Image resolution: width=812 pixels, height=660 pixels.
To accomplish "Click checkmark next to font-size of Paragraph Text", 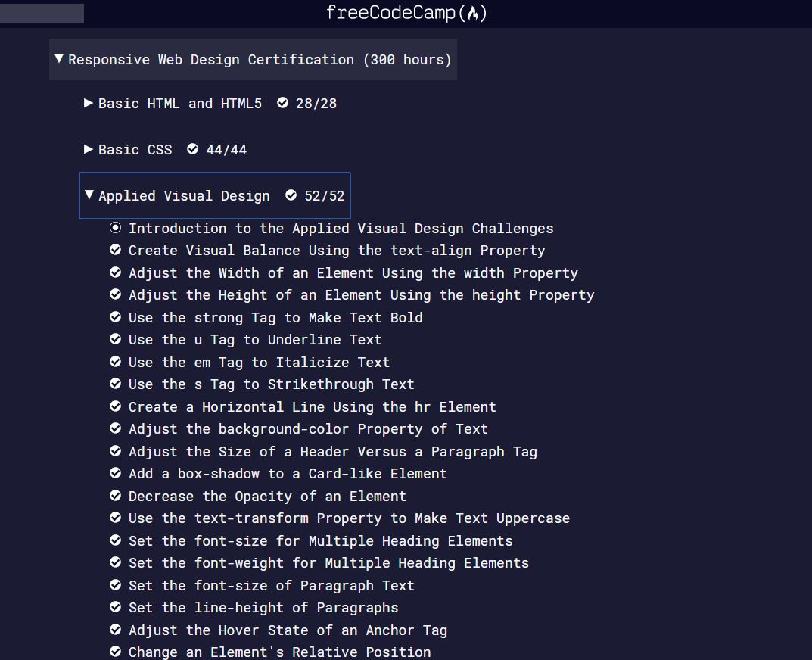I will click(116, 585).
